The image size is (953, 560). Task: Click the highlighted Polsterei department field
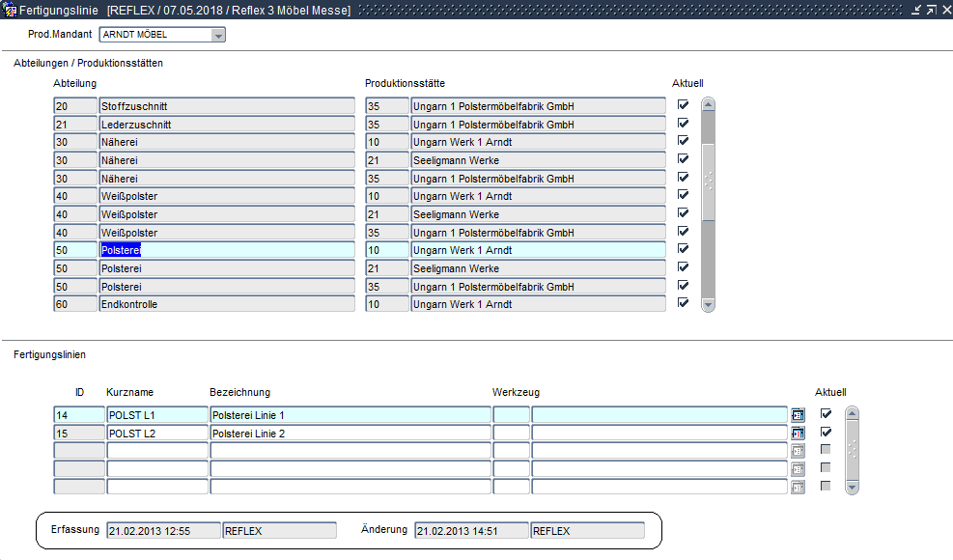[x=227, y=250]
